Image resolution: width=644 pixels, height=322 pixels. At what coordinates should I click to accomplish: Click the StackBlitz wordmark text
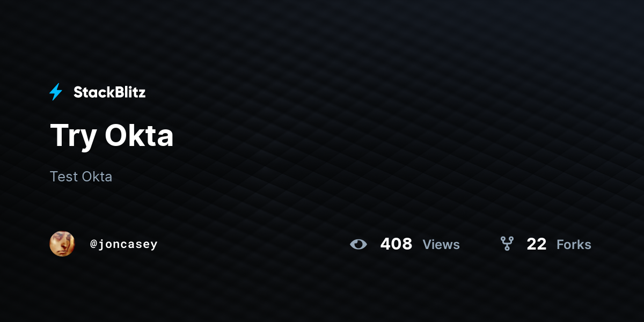[109, 92]
